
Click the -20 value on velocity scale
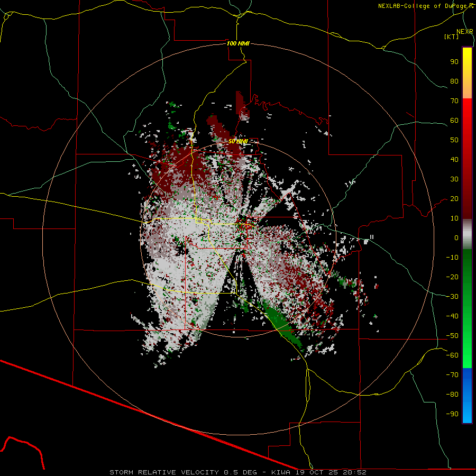coord(452,277)
